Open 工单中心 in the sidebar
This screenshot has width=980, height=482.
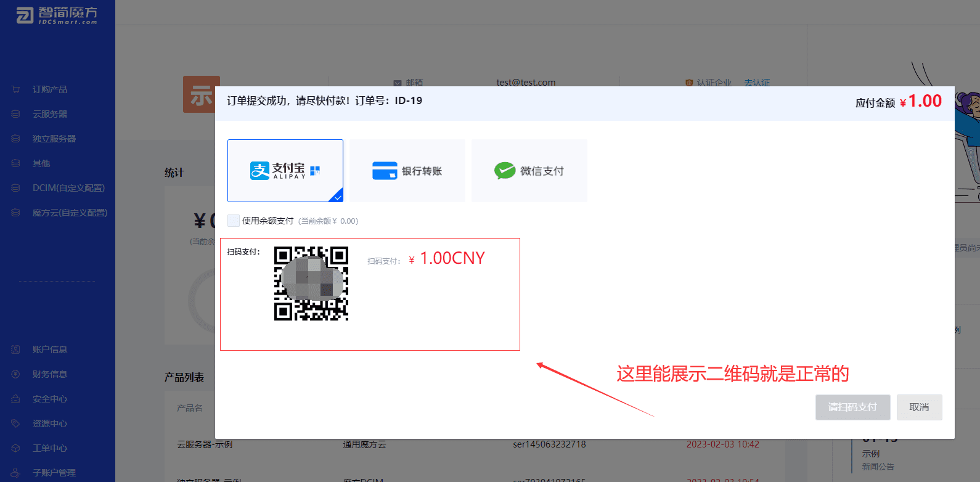point(50,448)
